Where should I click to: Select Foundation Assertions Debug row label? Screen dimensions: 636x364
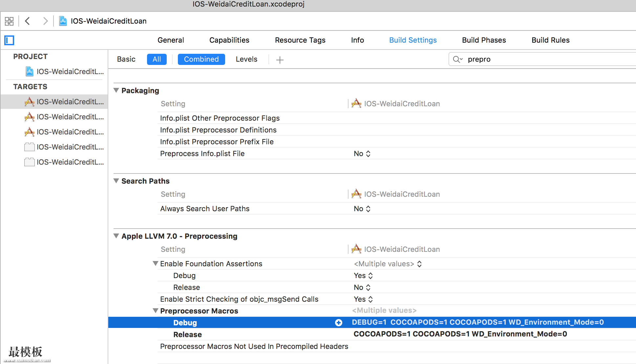pyautogui.click(x=184, y=276)
